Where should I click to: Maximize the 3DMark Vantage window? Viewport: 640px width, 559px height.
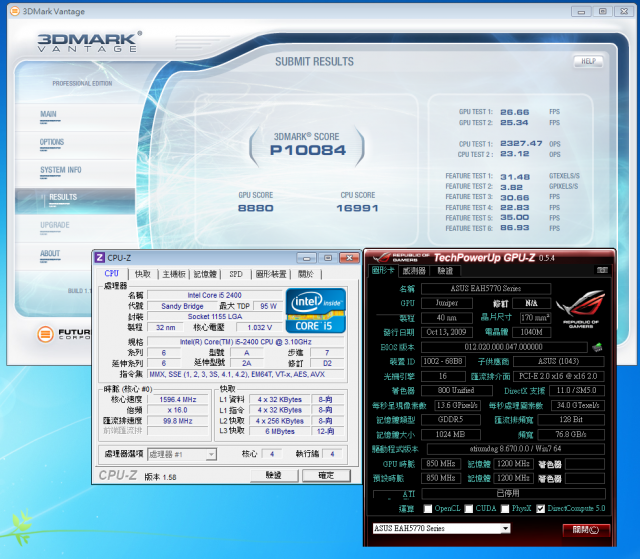[602, 11]
